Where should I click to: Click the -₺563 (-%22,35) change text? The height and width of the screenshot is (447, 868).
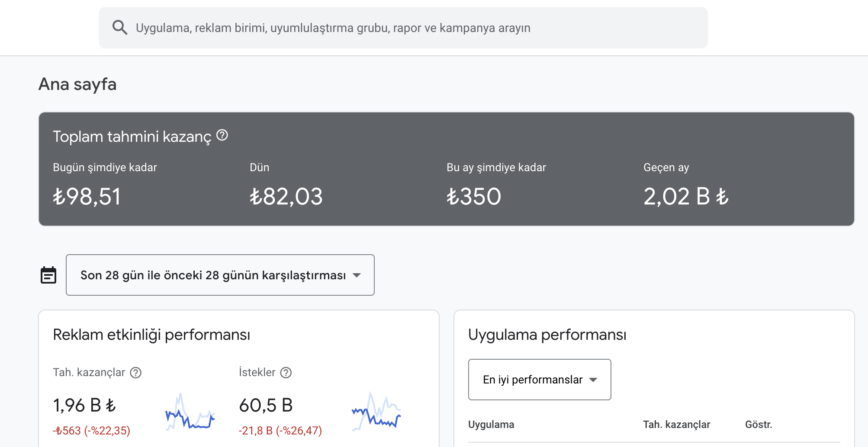coord(91,431)
